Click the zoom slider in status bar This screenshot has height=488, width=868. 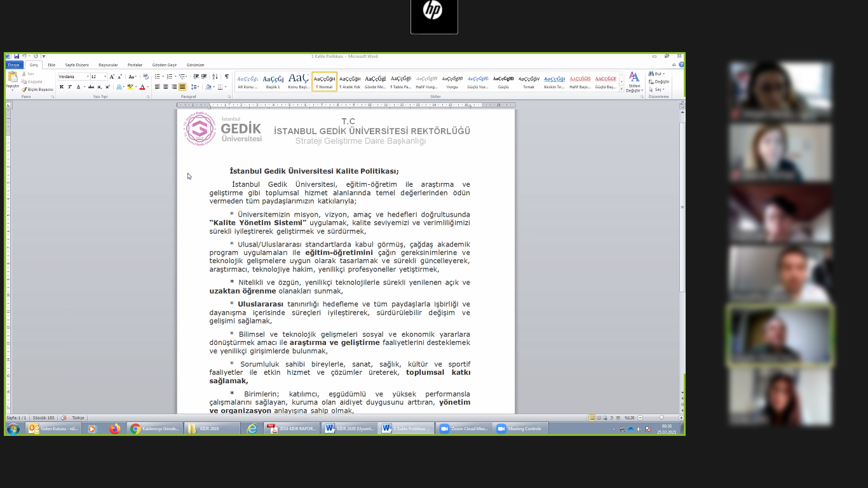[661, 417]
